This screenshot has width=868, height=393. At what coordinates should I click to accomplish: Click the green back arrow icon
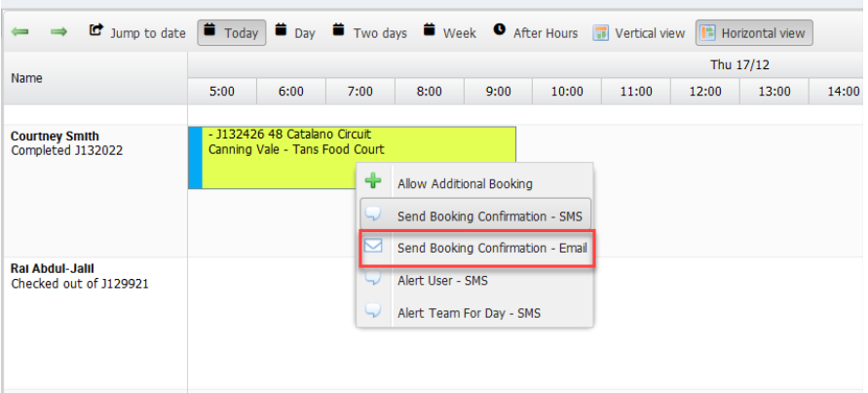pyautogui.click(x=19, y=32)
